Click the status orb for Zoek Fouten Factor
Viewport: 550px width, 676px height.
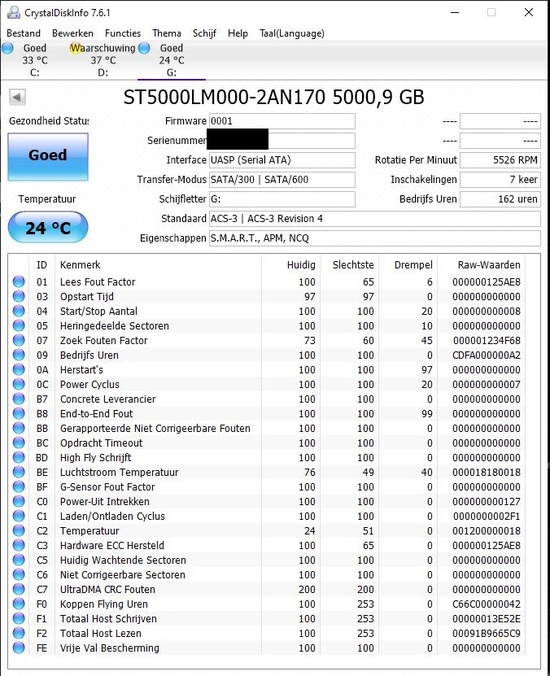pos(19,340)
